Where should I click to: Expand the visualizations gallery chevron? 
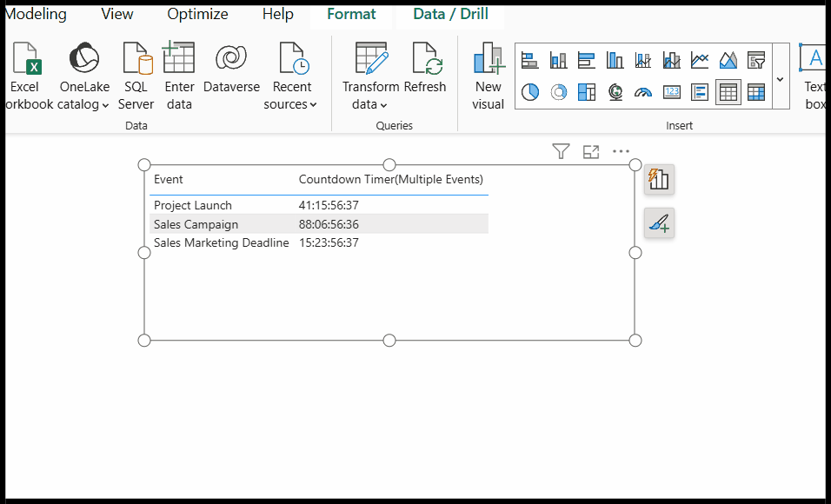pos(780,78)
